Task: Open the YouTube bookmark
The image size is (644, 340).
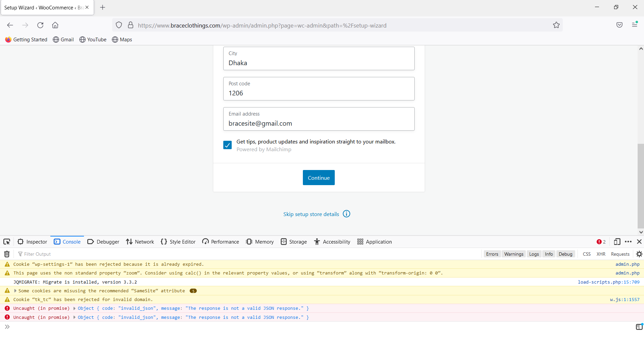Action: pyautogui.click(x=93, y=40)
